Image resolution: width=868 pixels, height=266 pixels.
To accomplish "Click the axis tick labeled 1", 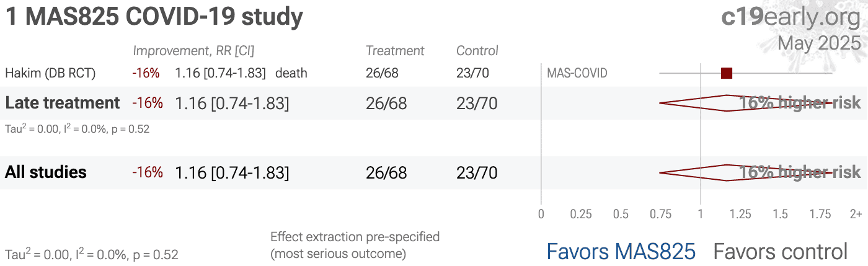I will (x=701, y=215).
